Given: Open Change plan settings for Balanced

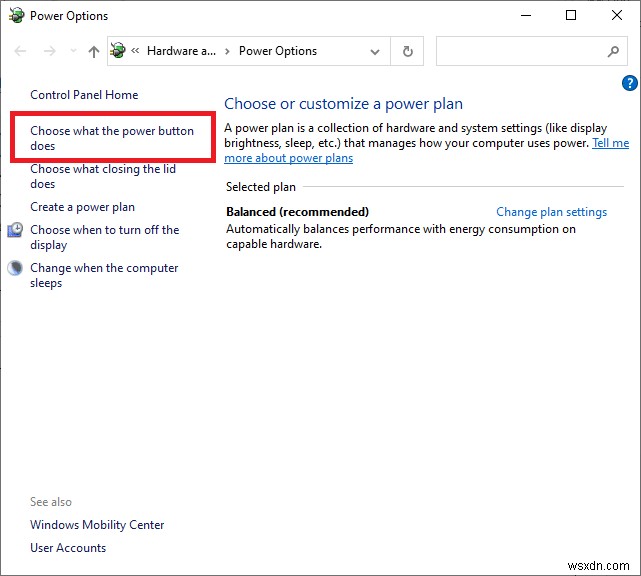Looking at the screenshot, I should pyautogui.click(x=551, y=212).
